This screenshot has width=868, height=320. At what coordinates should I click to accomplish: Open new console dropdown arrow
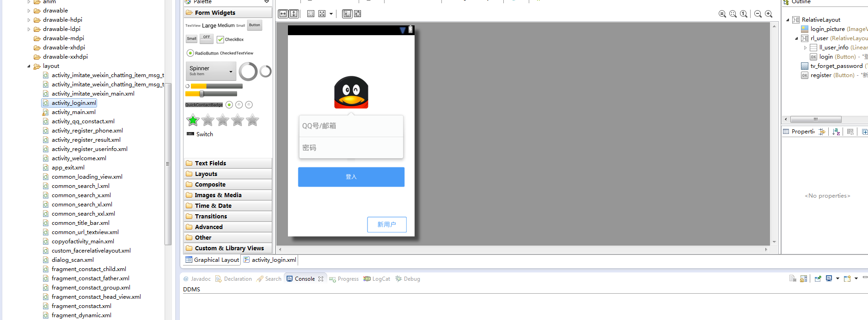tap(856, 278)
